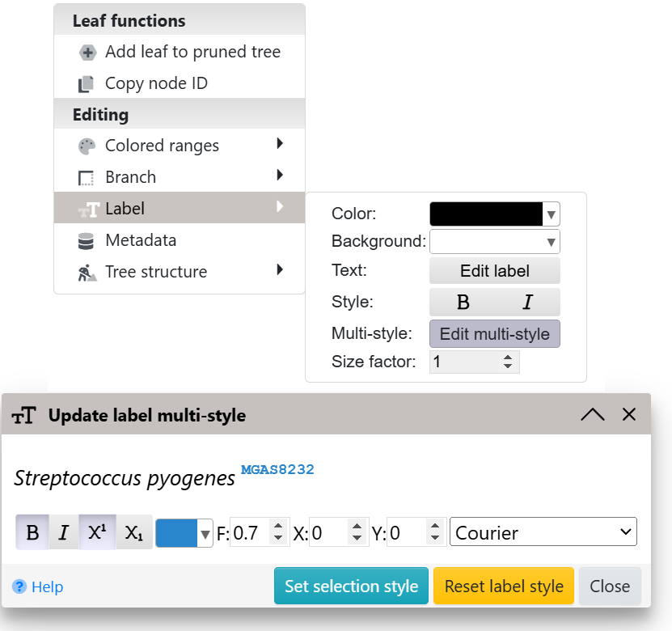This screenshot has width=672, height=631.
Task: Open the Courier font dropdown
Action: 543,532
